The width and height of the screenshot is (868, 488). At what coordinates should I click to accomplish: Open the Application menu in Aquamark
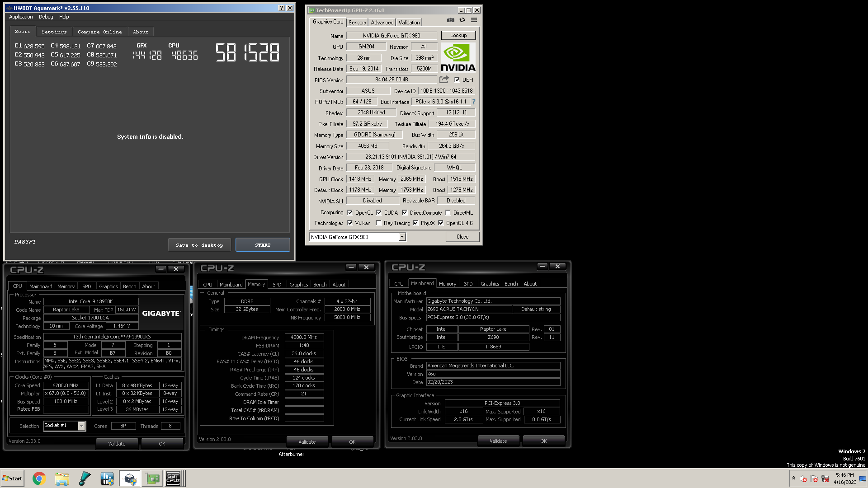tap(21, 17)
